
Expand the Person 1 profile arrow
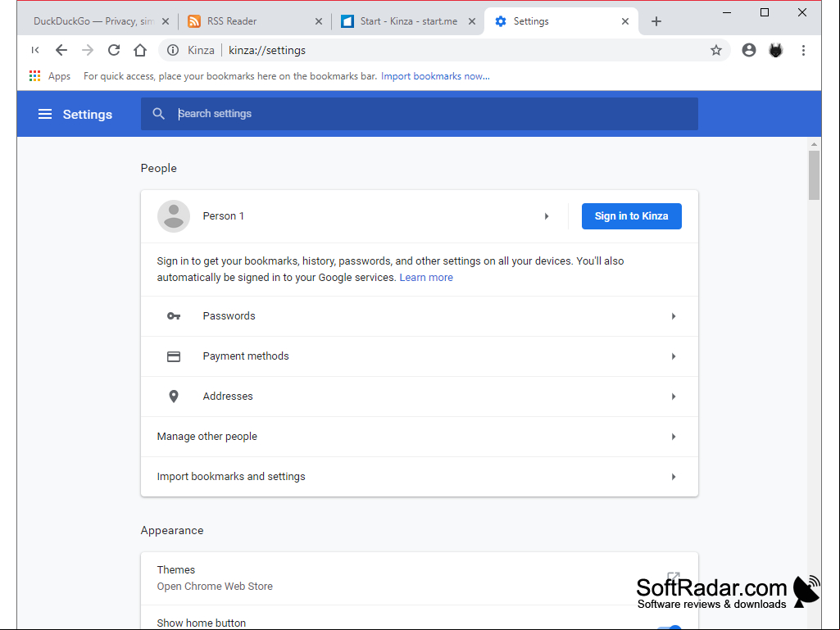547,216
